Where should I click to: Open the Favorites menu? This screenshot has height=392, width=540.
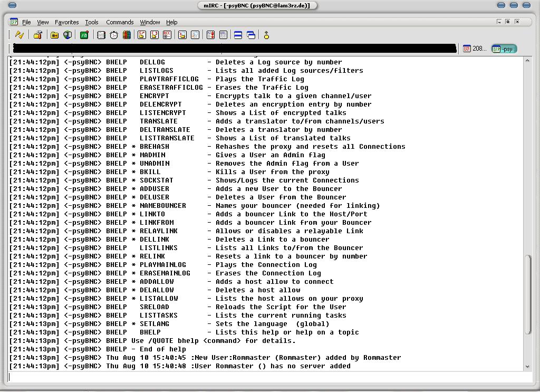coord(67,22)
